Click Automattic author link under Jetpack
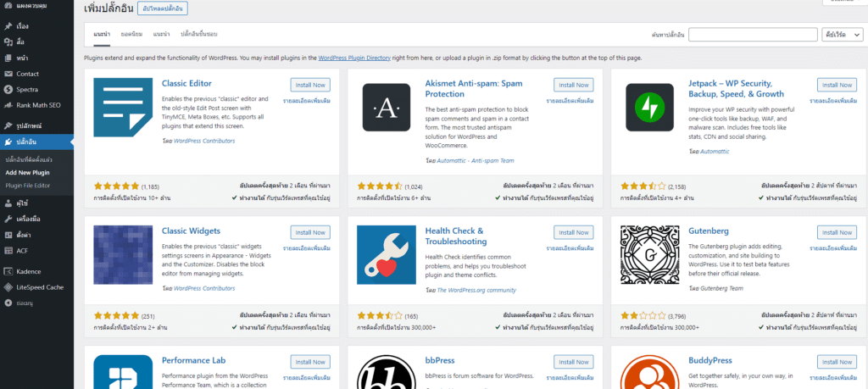 pyautogui.click(x=715, y=151)
